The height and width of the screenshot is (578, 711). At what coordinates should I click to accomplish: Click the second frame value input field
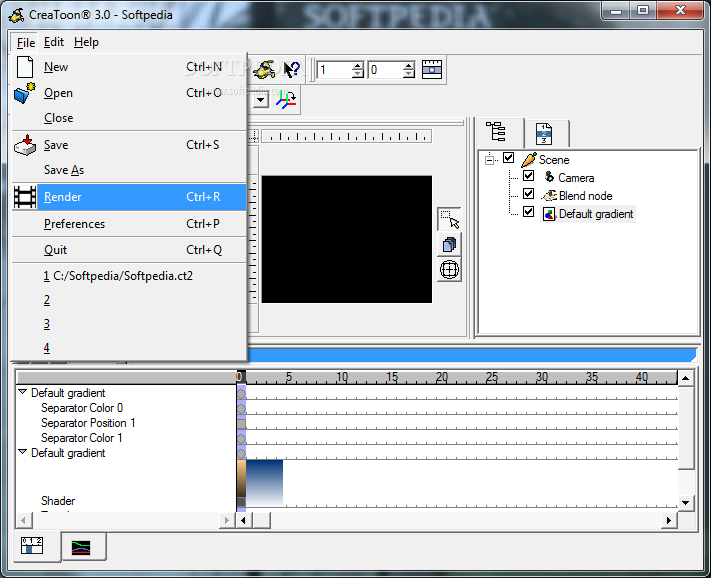click(385, 70)
